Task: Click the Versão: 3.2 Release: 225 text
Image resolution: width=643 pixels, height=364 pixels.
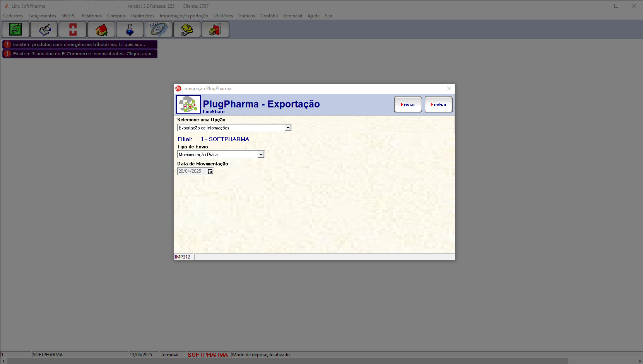Action: coord(151,6)
